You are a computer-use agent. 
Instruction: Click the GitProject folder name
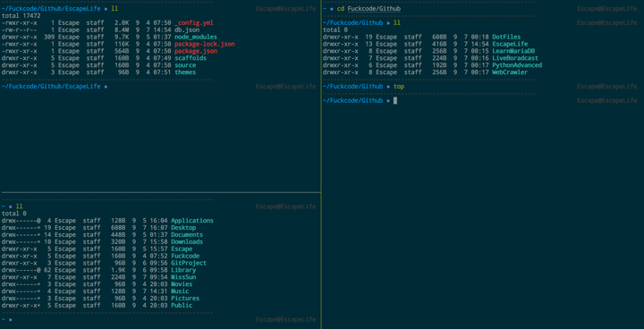[189, 263]
